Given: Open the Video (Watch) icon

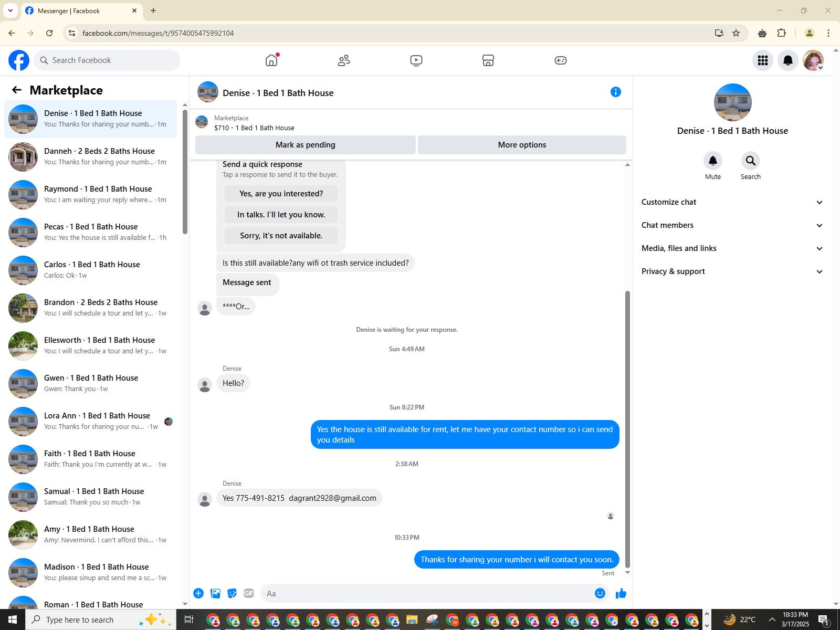Looking at the screenshot, I should click(x=416, y=60).
